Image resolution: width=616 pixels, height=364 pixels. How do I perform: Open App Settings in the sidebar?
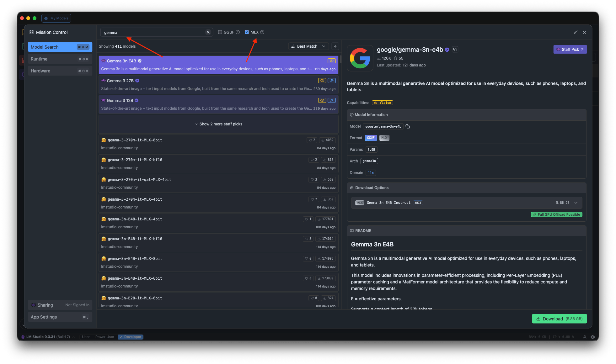60,317
